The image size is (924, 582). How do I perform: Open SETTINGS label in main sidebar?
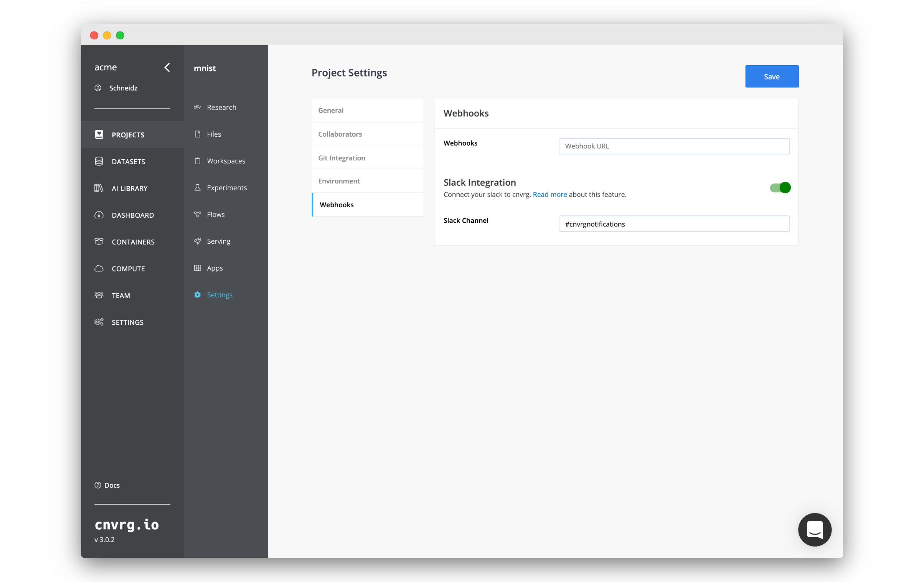(128, 322)
